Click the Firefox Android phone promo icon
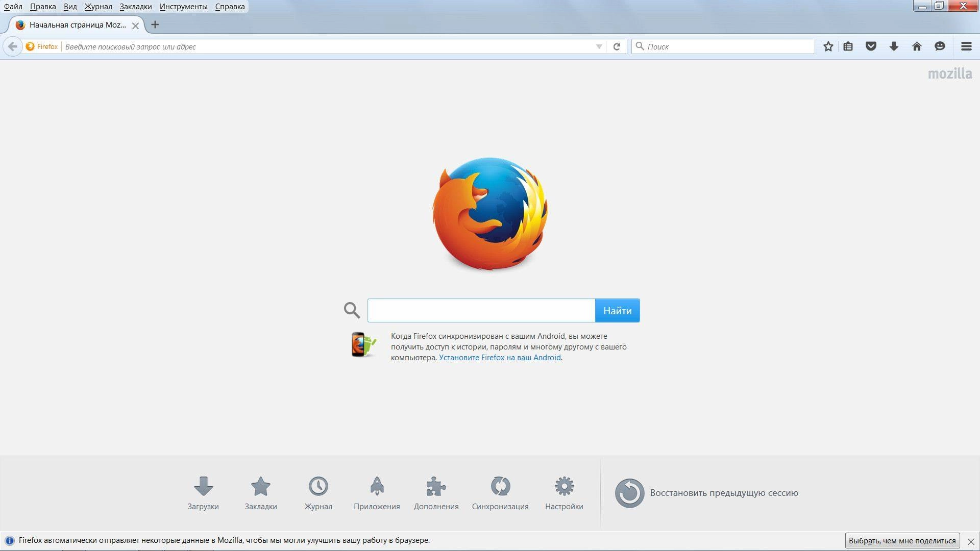Image resolution: width=980 pixels, height=551 pixels. tap(363, 344)
